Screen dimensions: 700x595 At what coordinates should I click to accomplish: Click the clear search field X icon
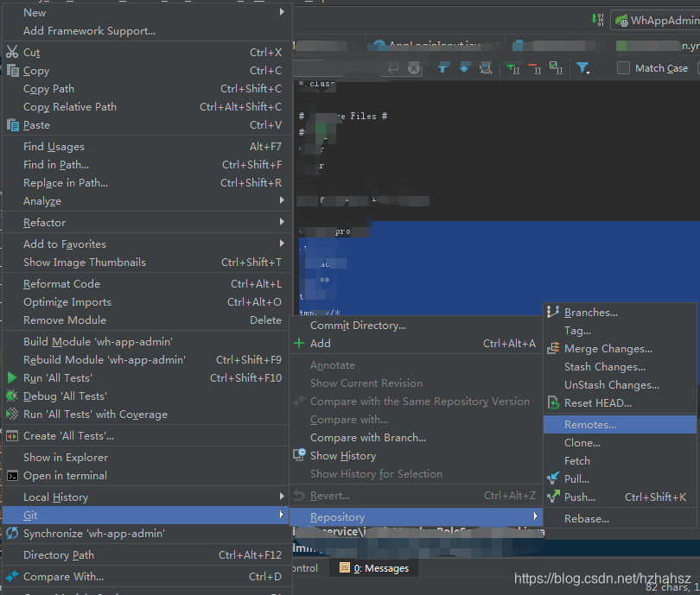414,69
